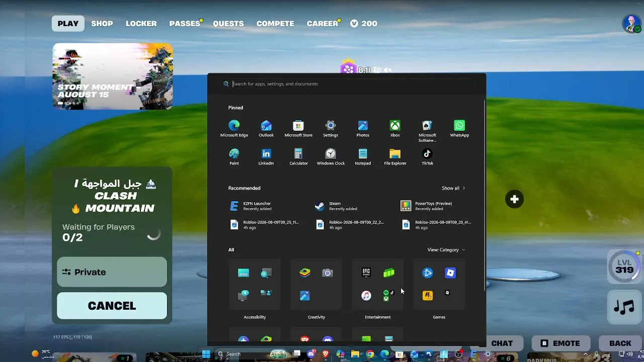Open Discord from the taskbar
The height and width of the screenshot is (362, 644).
311,354
